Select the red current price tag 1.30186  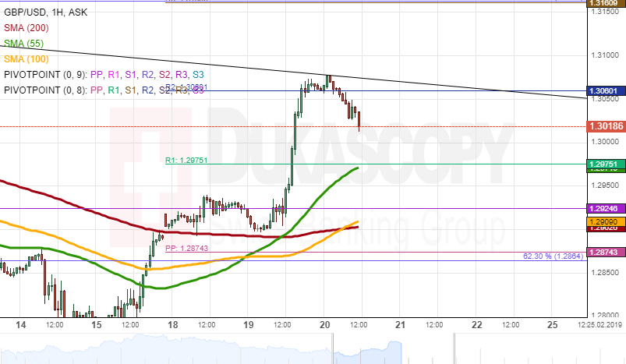(605, 125)
